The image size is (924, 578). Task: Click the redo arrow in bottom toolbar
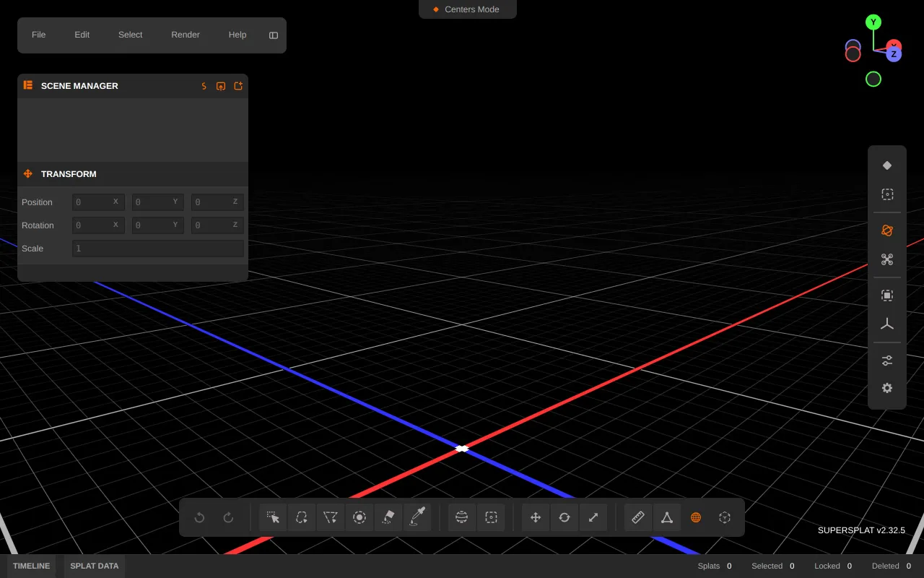[x=228, y=517]
